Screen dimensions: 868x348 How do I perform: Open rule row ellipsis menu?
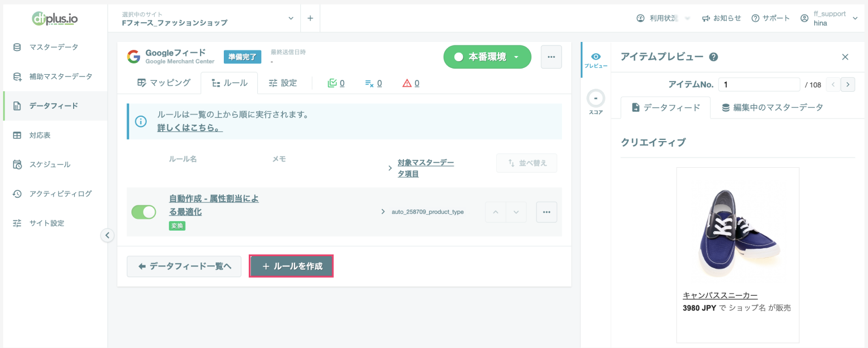546,212
